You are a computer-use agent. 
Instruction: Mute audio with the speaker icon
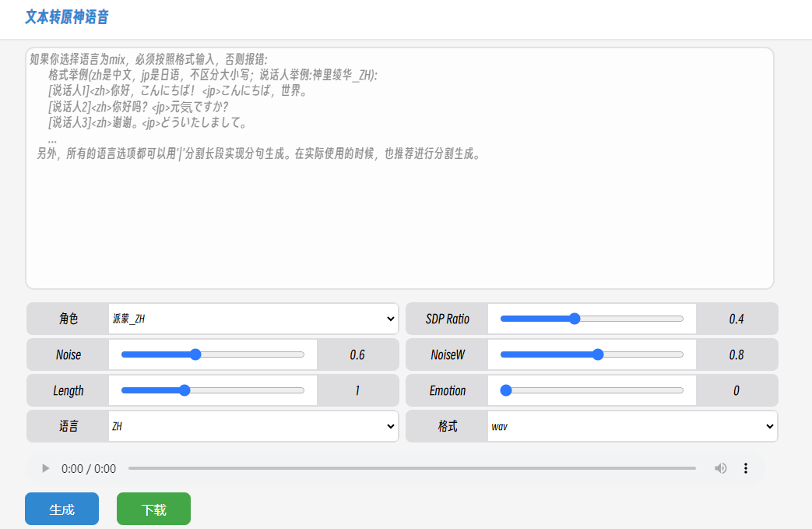tap(720, 468)
